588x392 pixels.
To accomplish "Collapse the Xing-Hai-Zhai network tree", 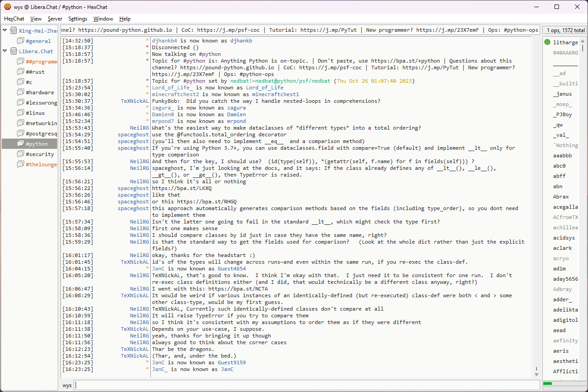I will [x=5, y=31].
